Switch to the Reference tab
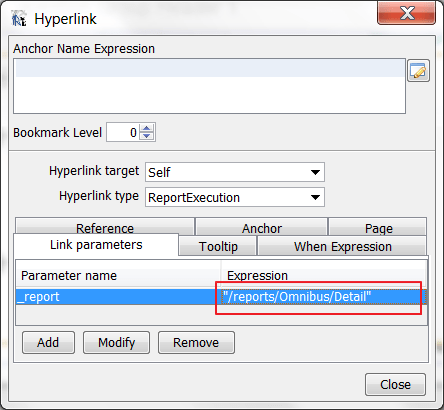 105,227
